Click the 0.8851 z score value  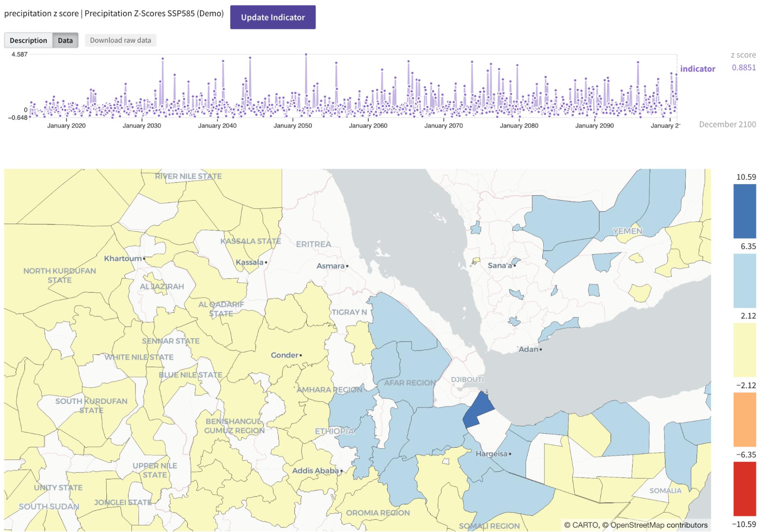click(x=744, y=68)
